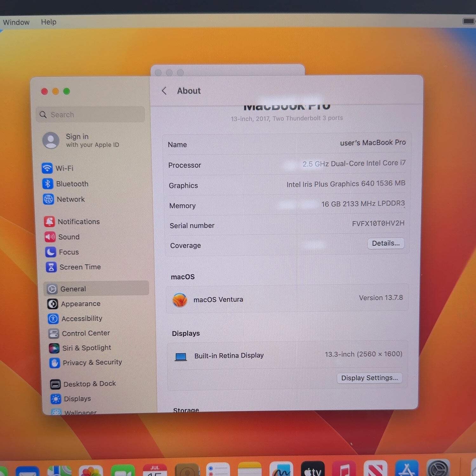Click the Intel Iris Plus Graphics value
The width and height of the screenshot is (476, 476).
(346, 184)
